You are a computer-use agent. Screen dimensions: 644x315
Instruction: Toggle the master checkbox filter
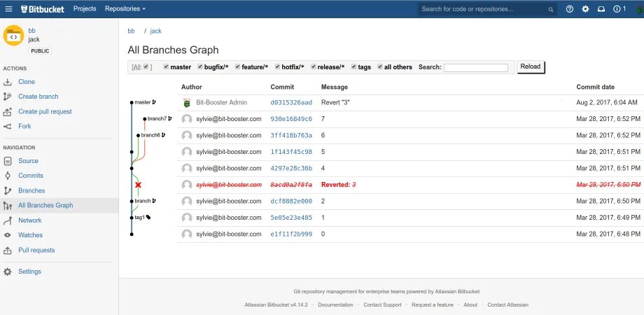point(167,67)
